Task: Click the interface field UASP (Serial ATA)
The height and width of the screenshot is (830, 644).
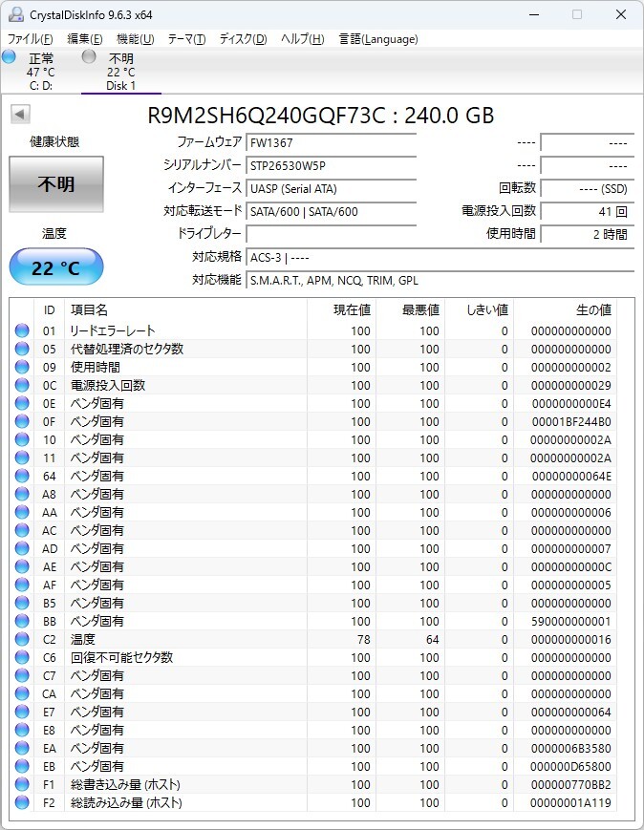Action: [x=331, y=188]
